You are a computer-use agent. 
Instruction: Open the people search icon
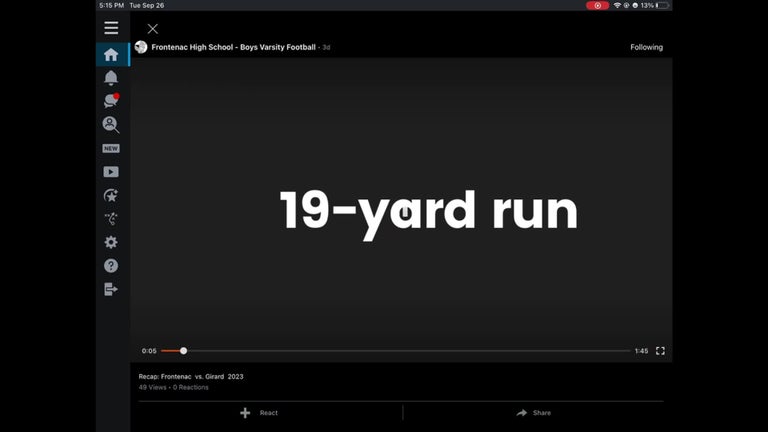111,124
